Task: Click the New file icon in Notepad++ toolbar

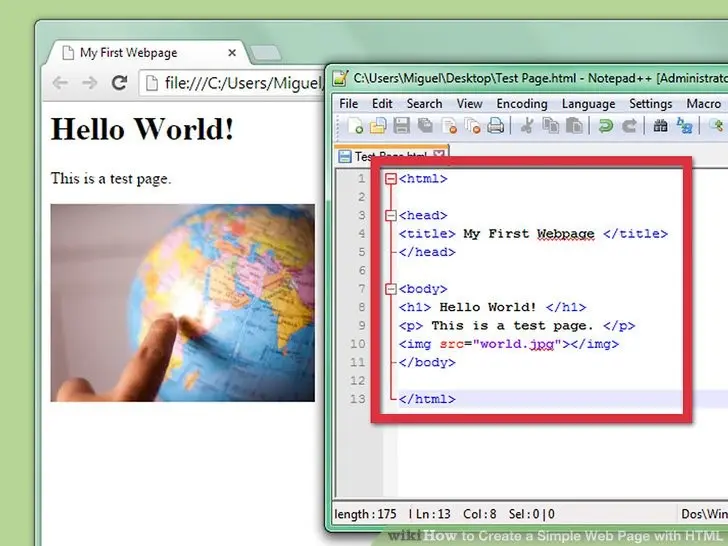Action: pos(355,125)
